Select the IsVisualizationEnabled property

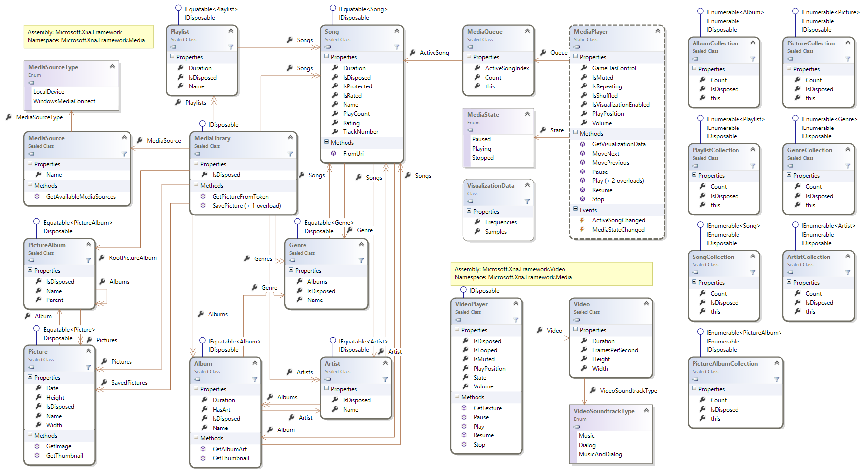pos(621,105)
